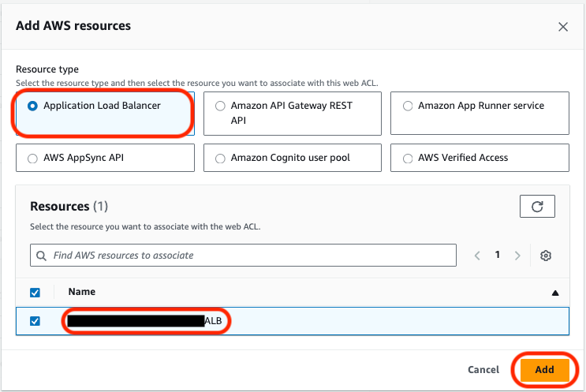Select Amazon API Gateway REST API option
This screenshot has width=586, height=392.
point(220,106)
